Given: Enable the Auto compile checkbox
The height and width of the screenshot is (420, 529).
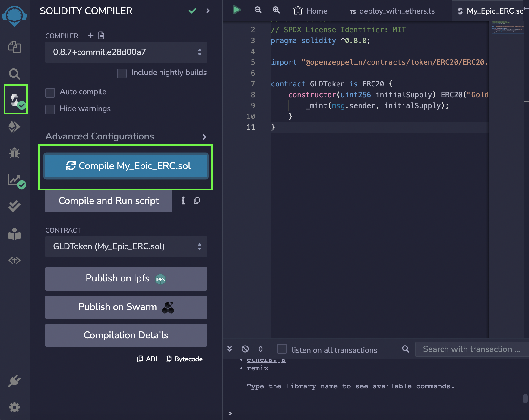Looking at the screenshot, I should [x=50, y=92].
